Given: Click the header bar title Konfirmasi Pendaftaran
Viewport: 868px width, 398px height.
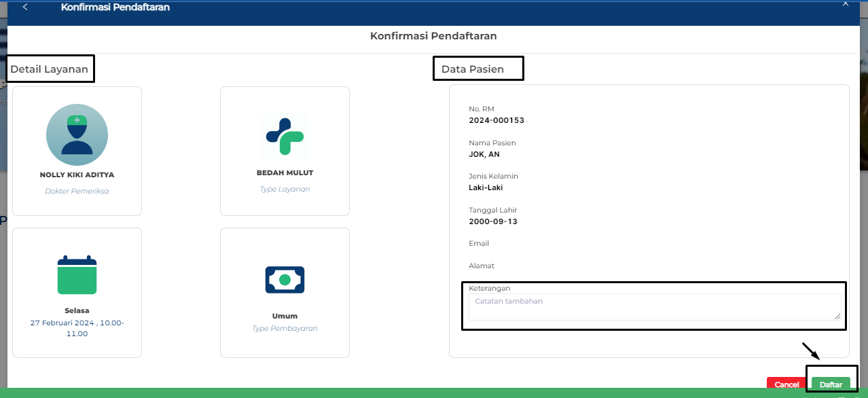Looking at the screenshot, I should click(115, 7).
